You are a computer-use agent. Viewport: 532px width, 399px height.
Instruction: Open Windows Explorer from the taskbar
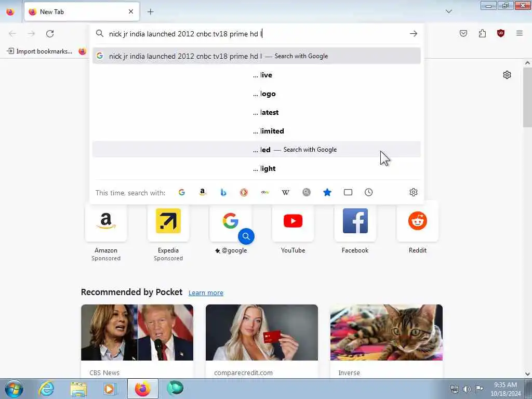79,389
